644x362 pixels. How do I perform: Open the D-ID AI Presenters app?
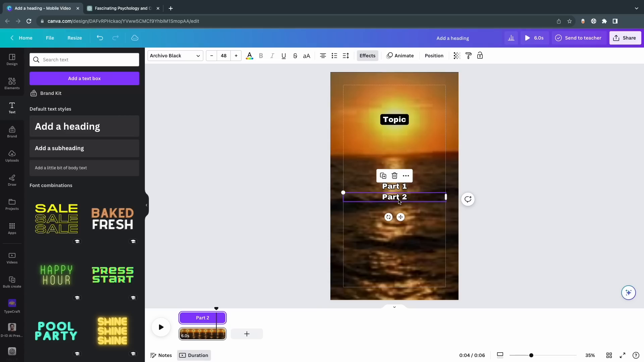click(x=12, y=330)
